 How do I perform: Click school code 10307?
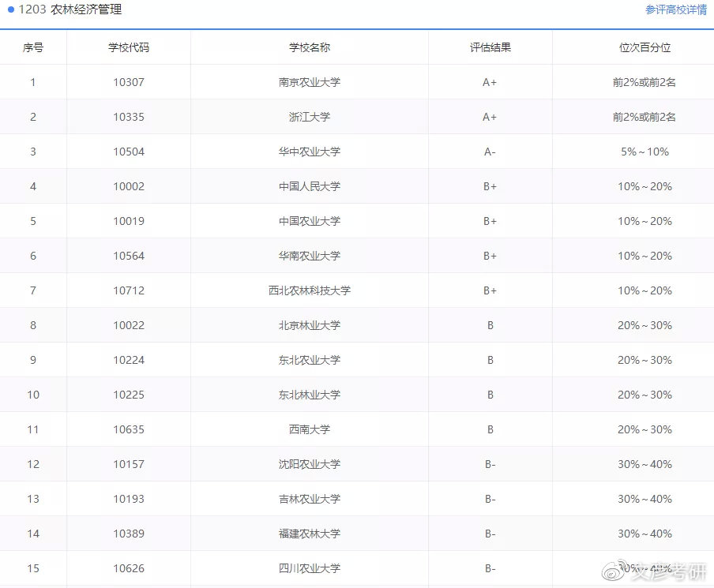[129, 82]
